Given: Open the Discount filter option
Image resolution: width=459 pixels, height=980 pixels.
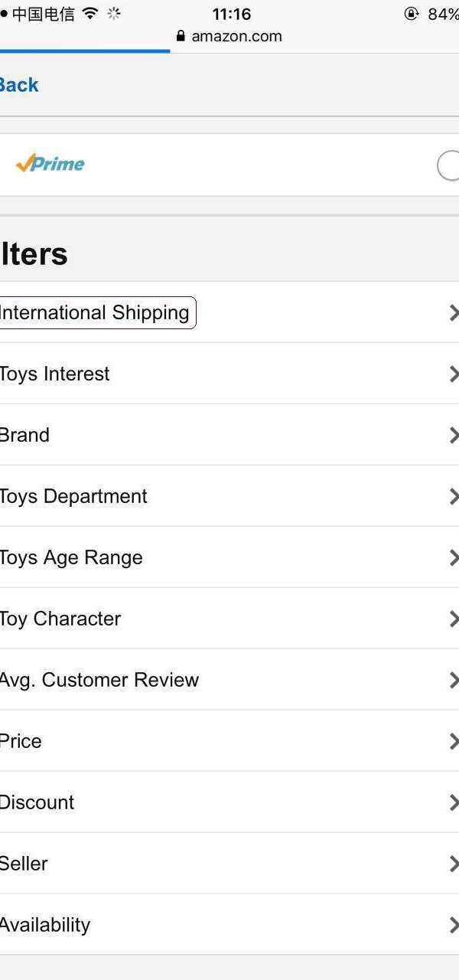Looking at the screenshot, I should 229,802.
